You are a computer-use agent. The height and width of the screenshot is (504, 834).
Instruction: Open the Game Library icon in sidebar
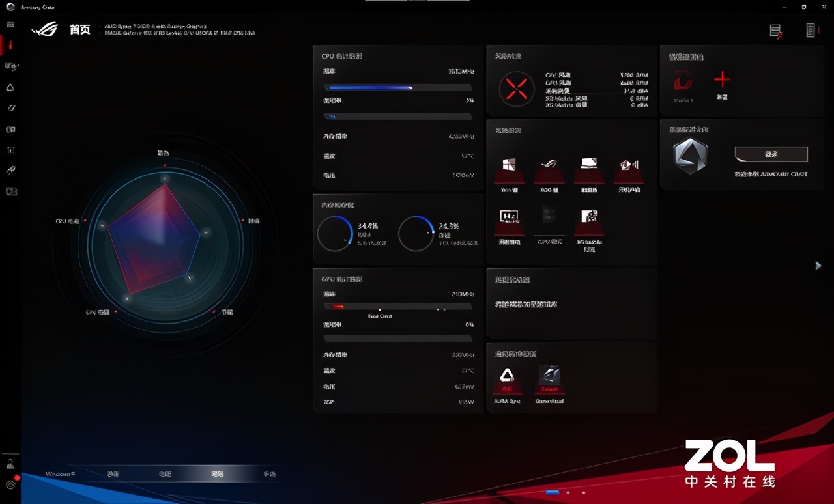pyautogui.click(x=10, y=129)
